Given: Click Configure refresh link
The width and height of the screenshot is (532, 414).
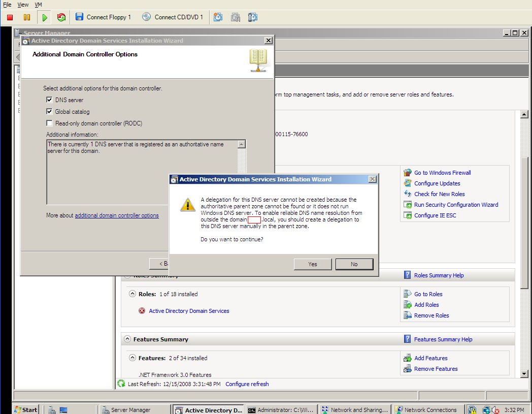Looking at the screenshot, I should point(247,384).
